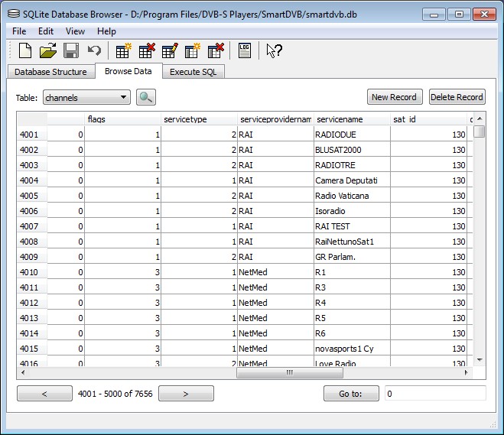Switch to the Database Structure tab
The width and height of the screenshot is (504, 435).
point(50,72)
